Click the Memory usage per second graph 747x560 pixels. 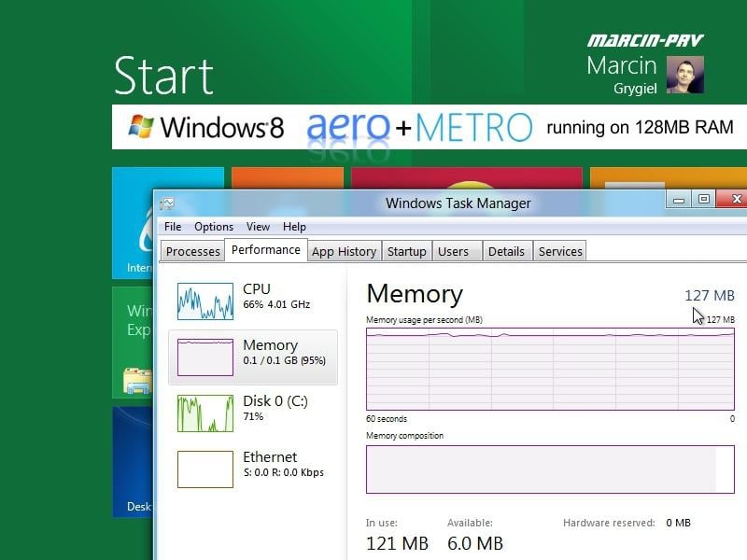550,369
